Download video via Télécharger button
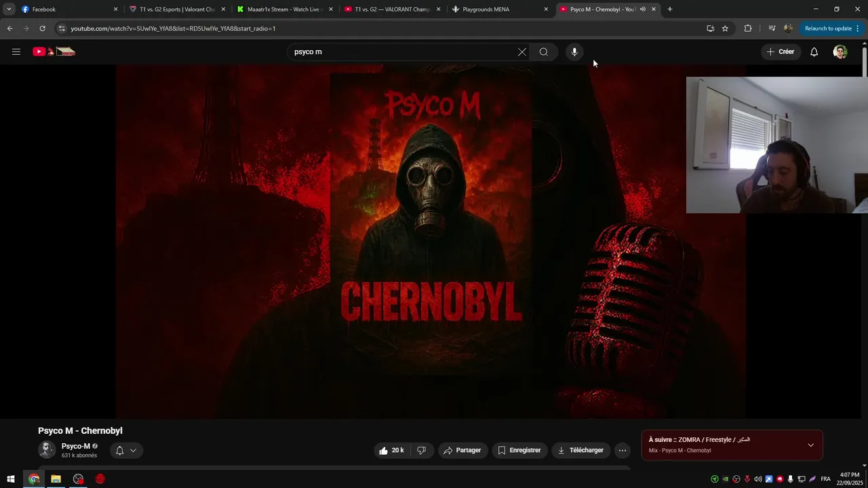This screenshot has width=868, height=488. (x=580, y=450)
